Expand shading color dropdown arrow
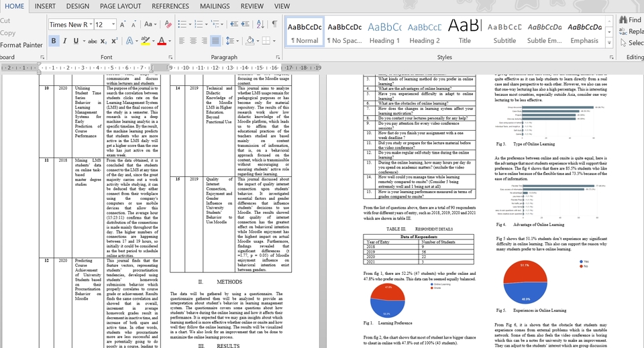The image size is (644, 348). (x=258, y=41)
